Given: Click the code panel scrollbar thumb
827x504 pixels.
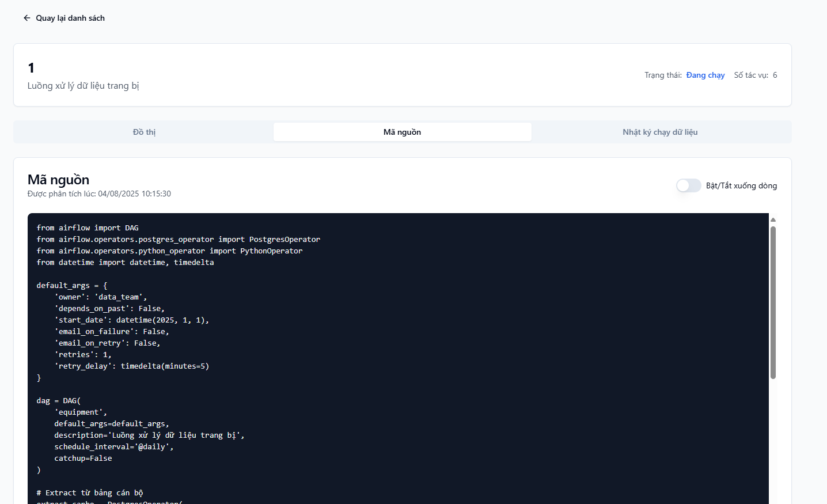Looking at the screenshot, I should [773, 302].
